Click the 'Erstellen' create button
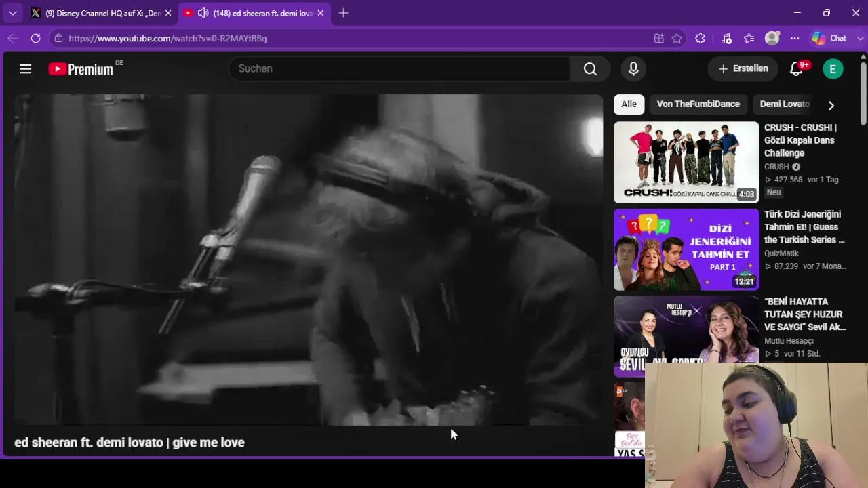 (x=743, y=68)
